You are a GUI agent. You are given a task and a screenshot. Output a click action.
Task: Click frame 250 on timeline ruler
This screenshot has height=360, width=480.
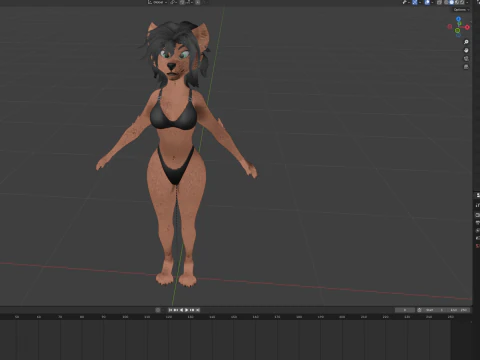point(451,317)
